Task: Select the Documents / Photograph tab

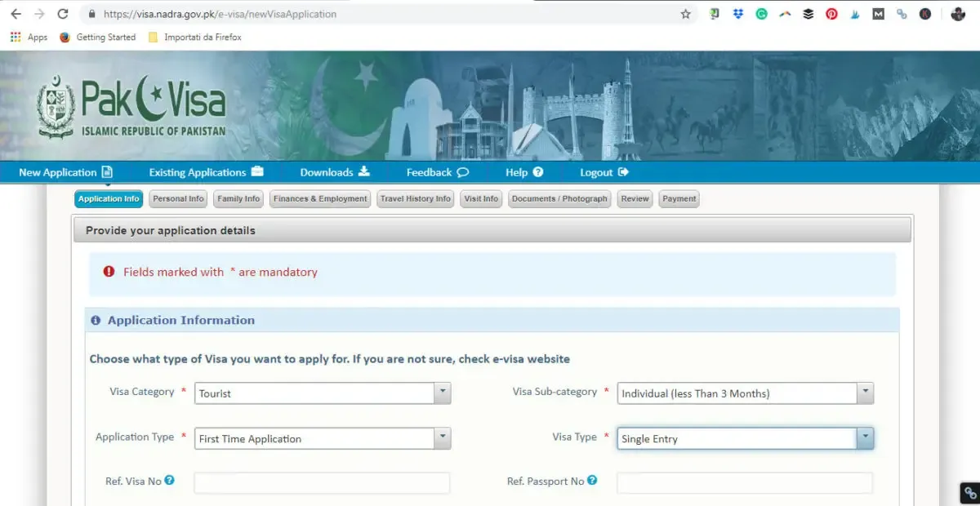Action: (x=559, y=198)
